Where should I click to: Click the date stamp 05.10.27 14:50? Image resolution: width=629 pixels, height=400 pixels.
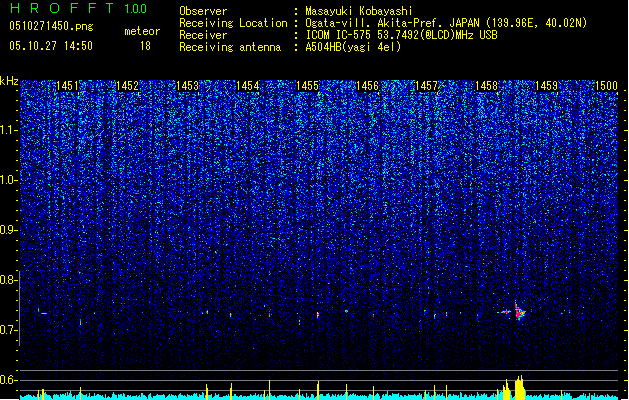[51, 46]
